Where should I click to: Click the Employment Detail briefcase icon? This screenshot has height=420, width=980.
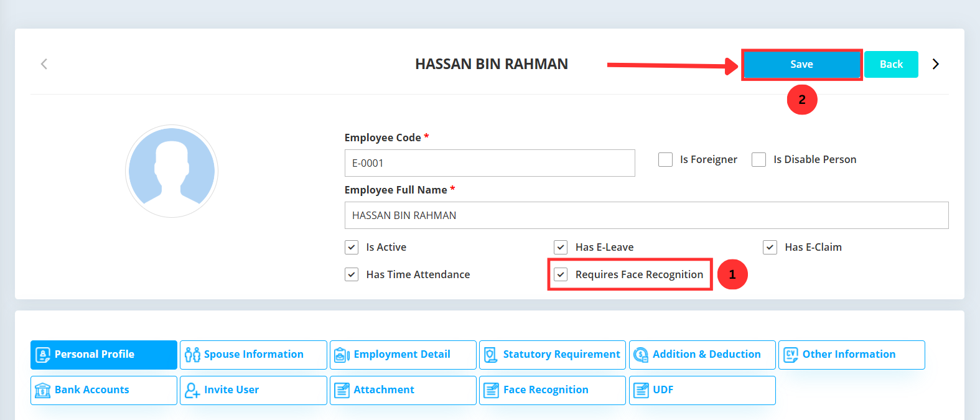342,355
